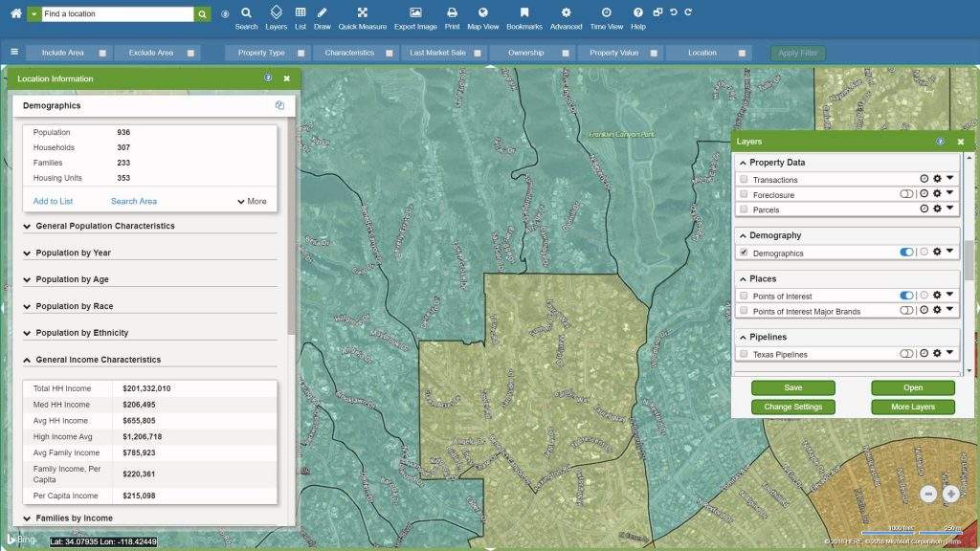This screenshot has width=980, height=551.
Task: Open settings gear for Demographics layer
Action: point(937,252)
